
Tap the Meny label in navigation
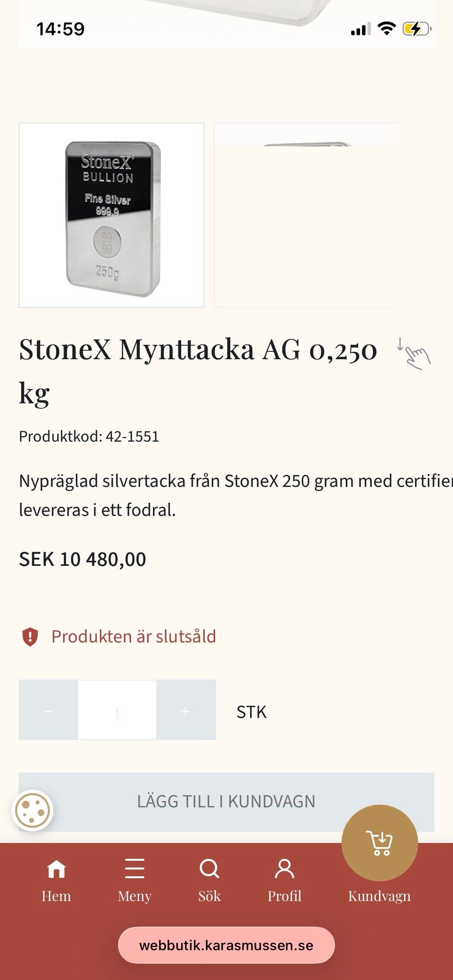(x=134, y=896)
